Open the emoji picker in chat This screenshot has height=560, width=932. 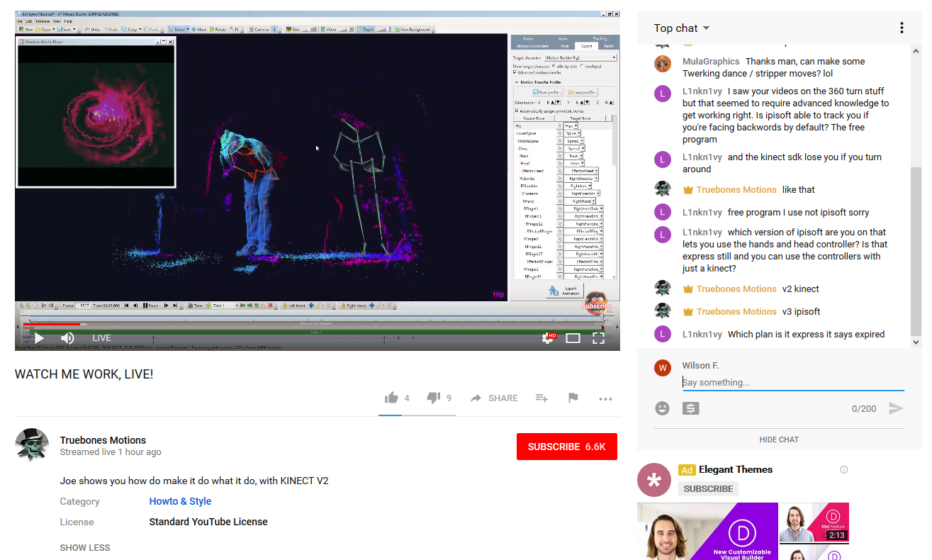point(662,408)
